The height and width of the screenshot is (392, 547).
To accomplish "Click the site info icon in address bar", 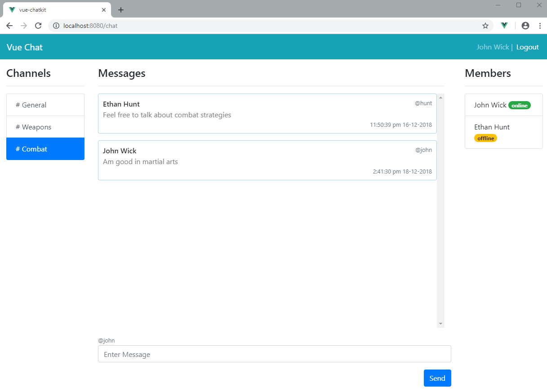I will (56, 26).
